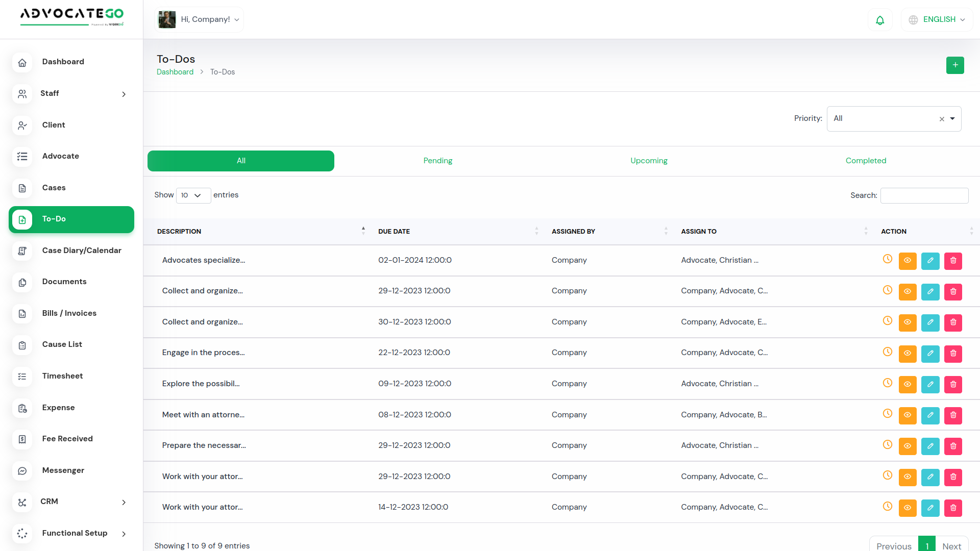The height and width of the screenshot is (551, 980).
Task: Click the clock icon for Advocates specialize row
Action: pyautogui.click(x=887, y=259)
